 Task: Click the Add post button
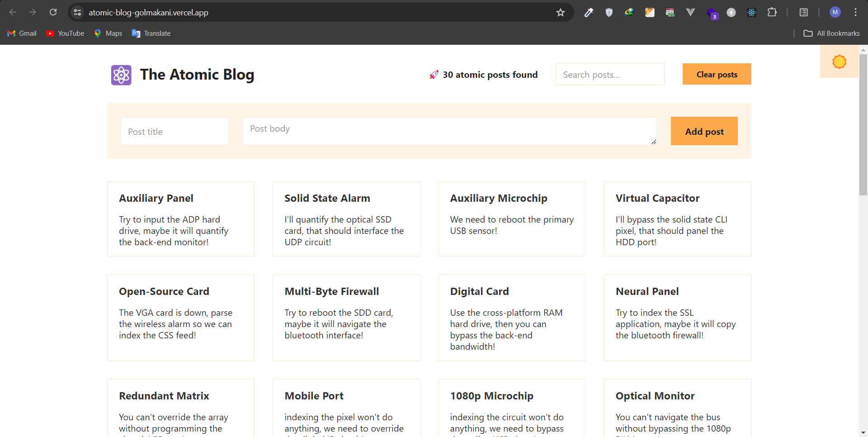pyautogui.click(x=704, y=131)
